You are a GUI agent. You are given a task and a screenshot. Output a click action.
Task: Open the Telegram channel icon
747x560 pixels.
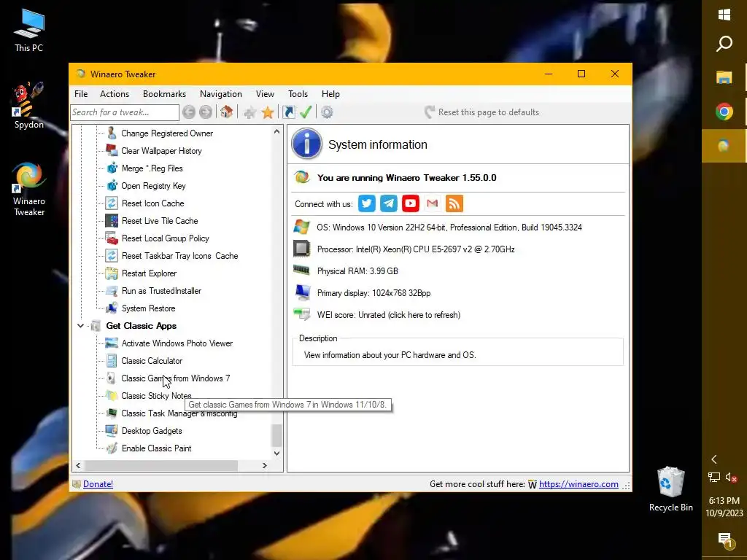click(389, 204)
